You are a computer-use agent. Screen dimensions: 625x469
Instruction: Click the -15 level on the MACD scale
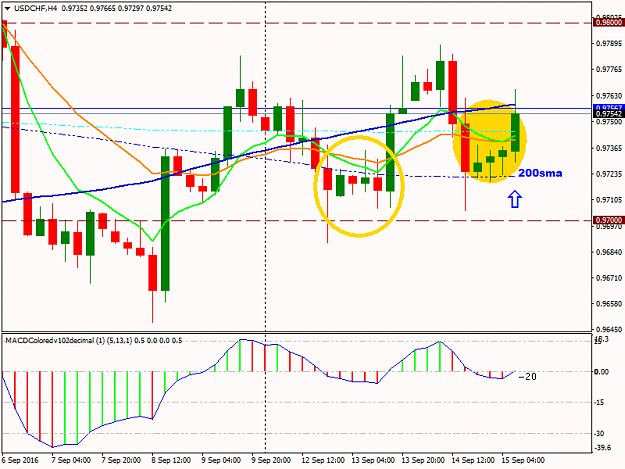coord(599,402)
